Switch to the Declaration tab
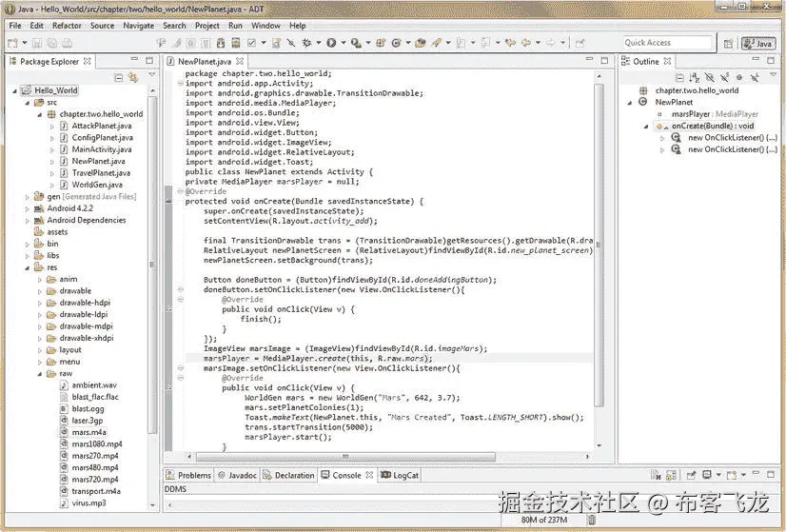 (288, 475)
